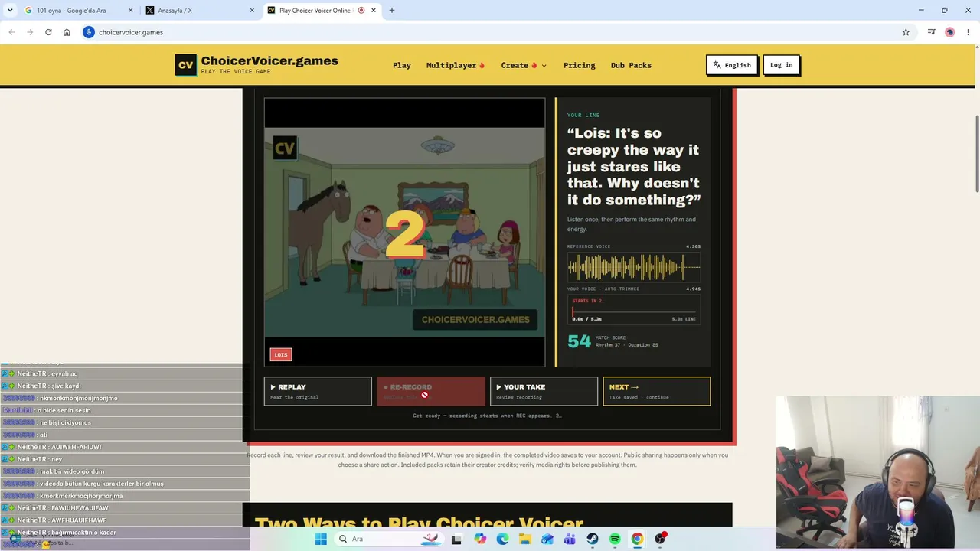Reload the choicervoicer.games page

click(x=48, y=32)
